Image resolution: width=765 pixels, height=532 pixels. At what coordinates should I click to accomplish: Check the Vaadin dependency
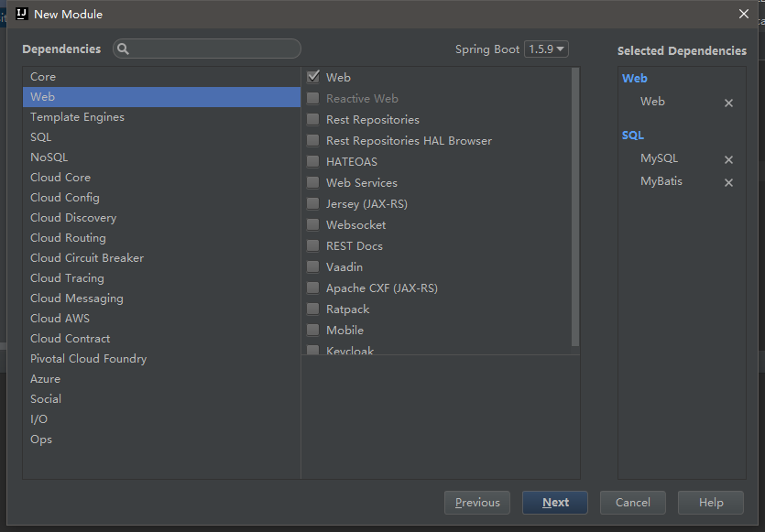click(313, 266)
